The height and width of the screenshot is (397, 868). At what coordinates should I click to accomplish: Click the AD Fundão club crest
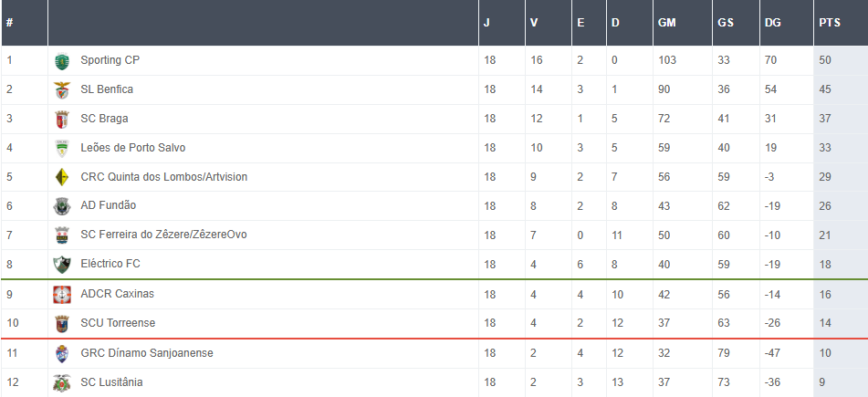click(x=62, y=206)
